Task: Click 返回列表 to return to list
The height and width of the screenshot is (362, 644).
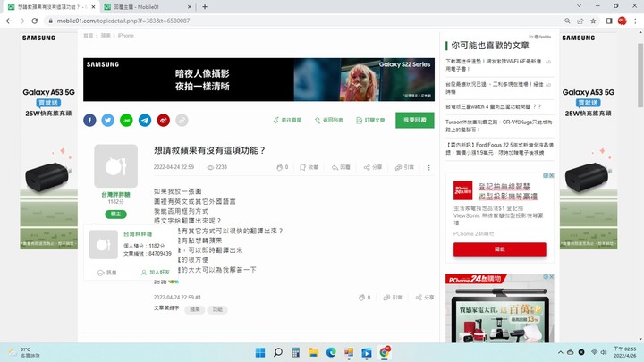Action: tap(329, 121)
